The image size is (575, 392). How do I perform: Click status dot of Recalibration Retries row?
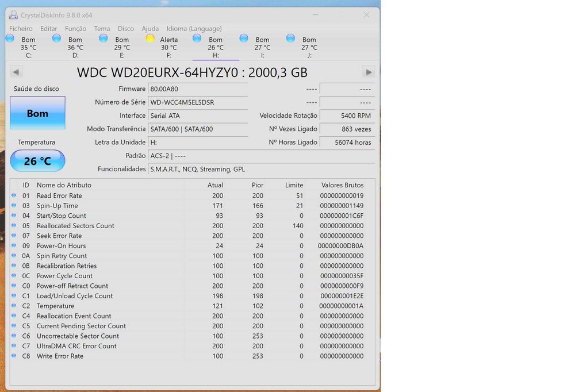pos(14,266)
